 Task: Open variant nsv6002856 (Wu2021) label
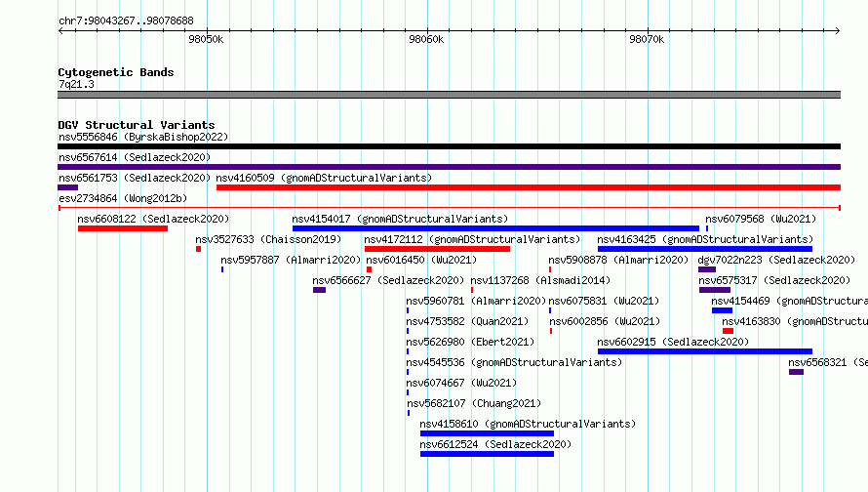[x=605, y=321]
